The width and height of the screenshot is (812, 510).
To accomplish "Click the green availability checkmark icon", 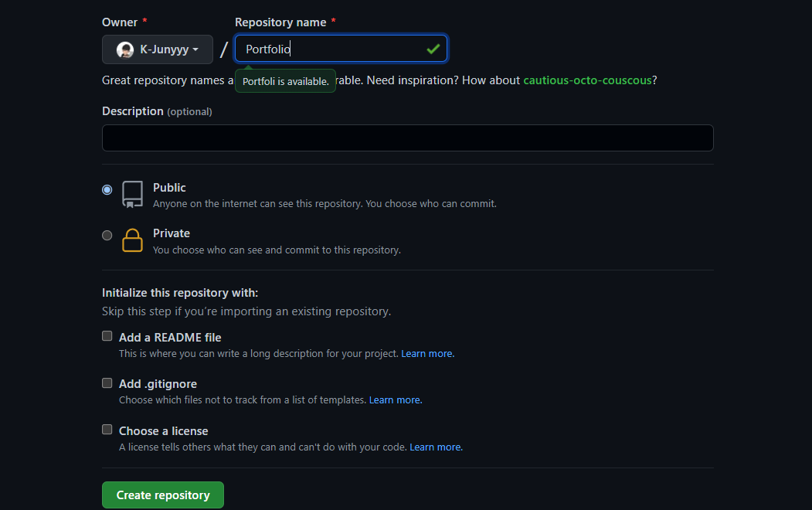I will (x=433, y=49).
